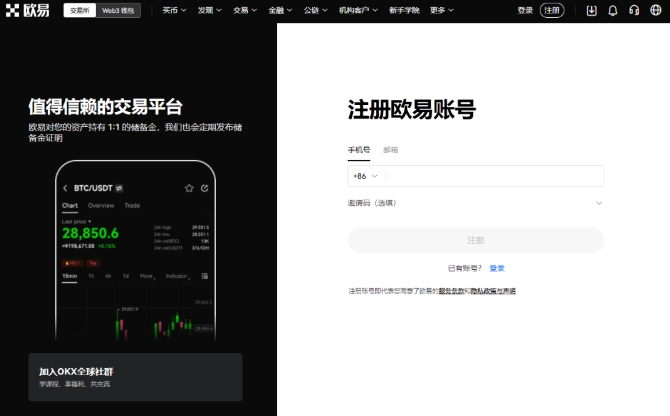Click the 值得信赖的交易平台 heading

pos(106,107)
